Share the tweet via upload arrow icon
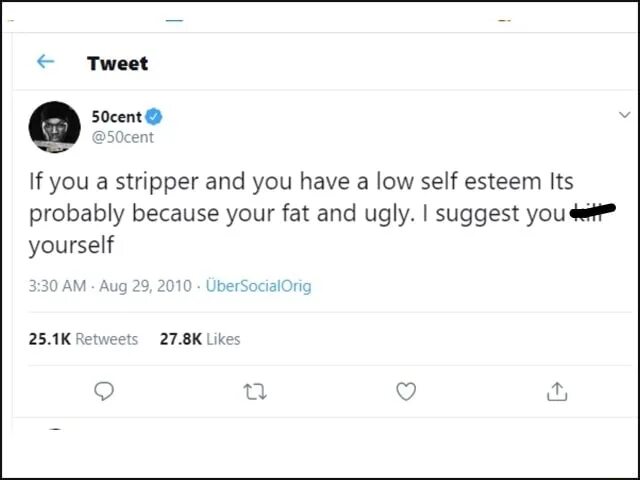Image resolution: width=640 pixels, height=480 pixels. [x=556, y=392]
